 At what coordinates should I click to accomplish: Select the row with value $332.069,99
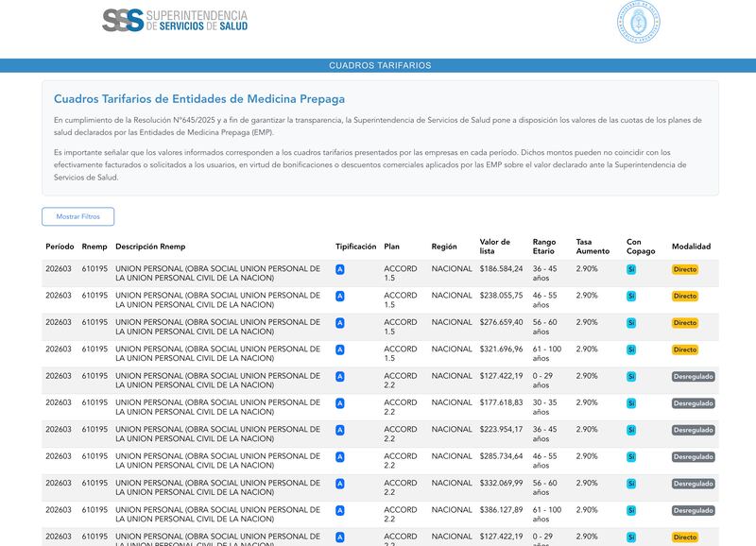click(381, 487)
